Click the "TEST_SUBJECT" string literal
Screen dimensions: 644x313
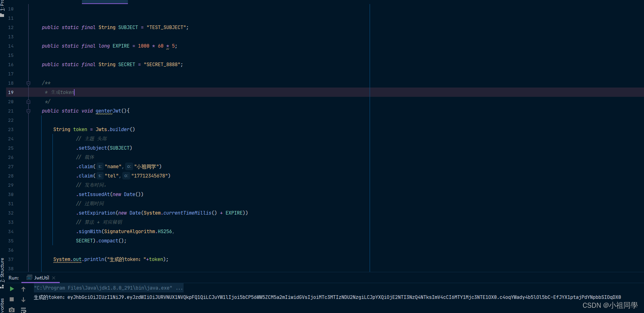166,27
